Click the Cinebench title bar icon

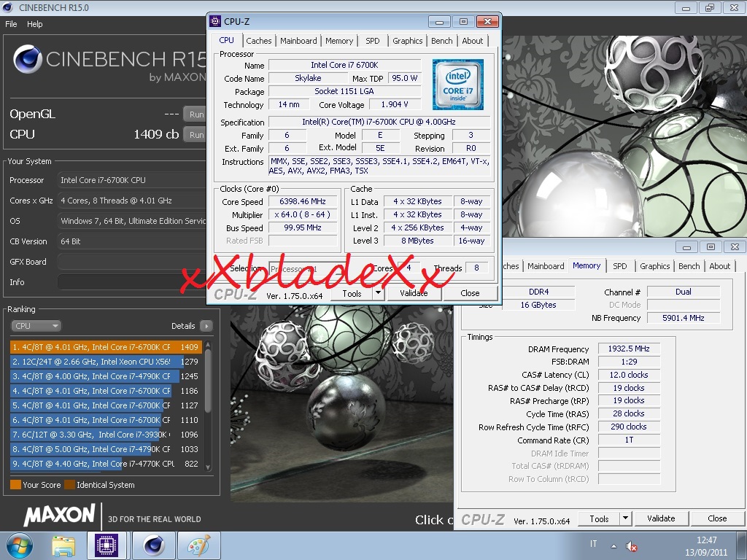coord(7,7)
